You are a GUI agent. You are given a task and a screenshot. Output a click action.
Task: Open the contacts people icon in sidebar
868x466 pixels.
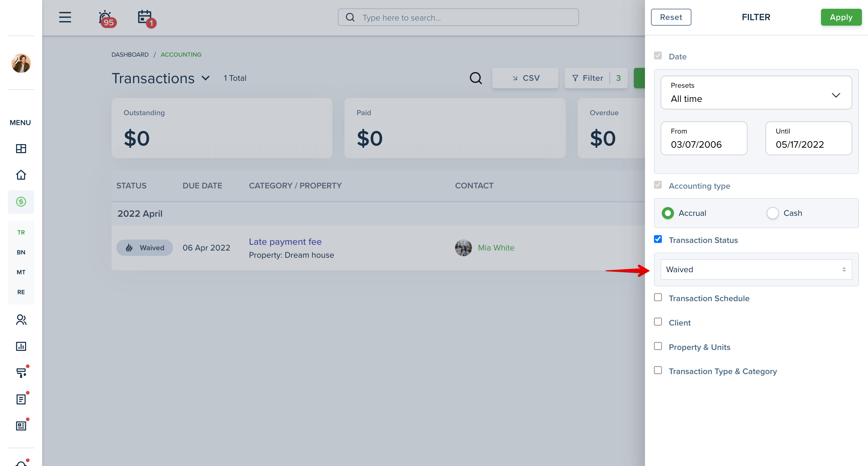click(x=21, y=320)
